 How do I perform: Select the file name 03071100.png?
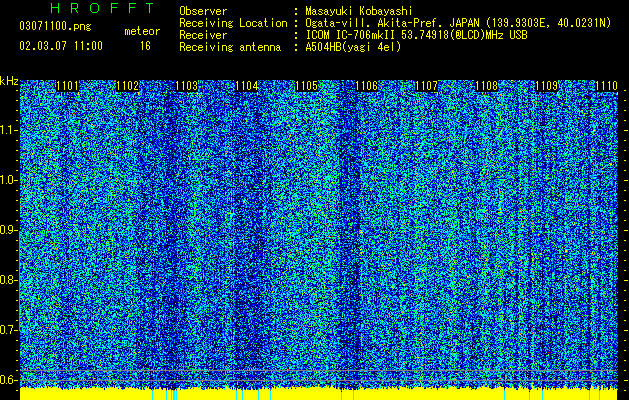(x=55, y=27)
